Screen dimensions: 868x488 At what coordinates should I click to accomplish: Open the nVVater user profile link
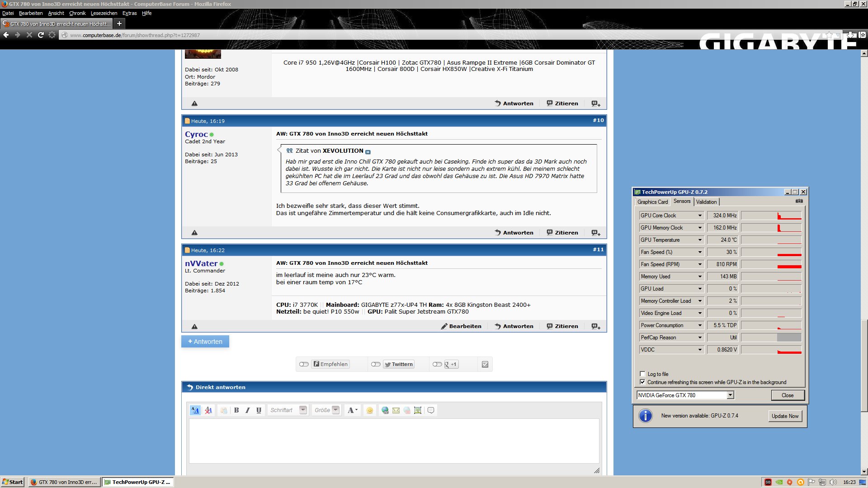(x=201, y=263)
